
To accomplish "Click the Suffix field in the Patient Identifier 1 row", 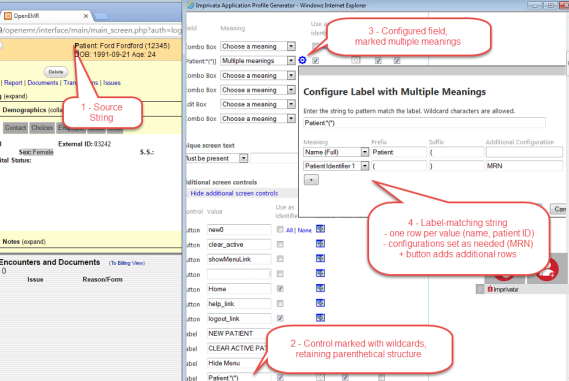I will tap(457, 166).
